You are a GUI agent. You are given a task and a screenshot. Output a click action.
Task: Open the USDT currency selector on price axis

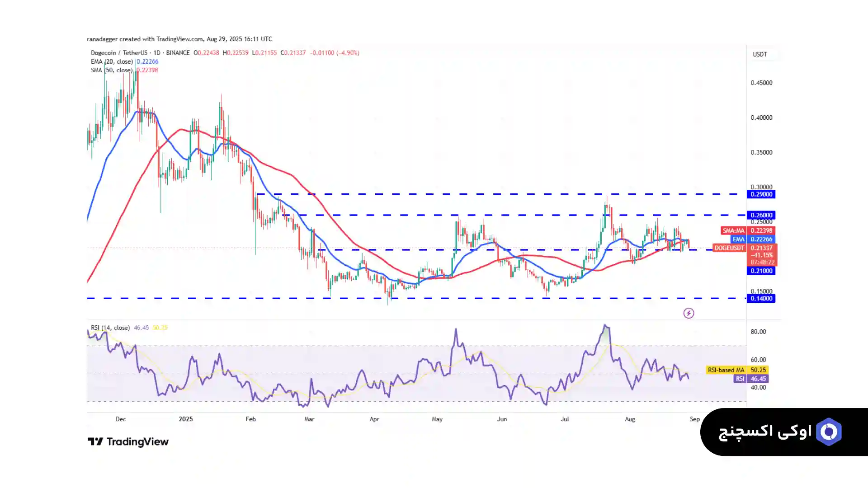759,54
